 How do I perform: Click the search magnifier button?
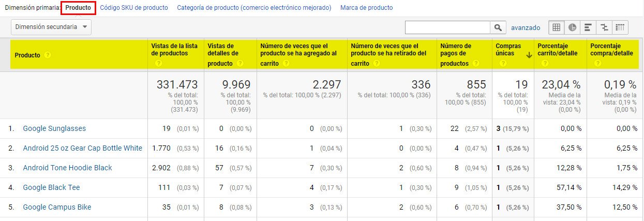(498, 27)
